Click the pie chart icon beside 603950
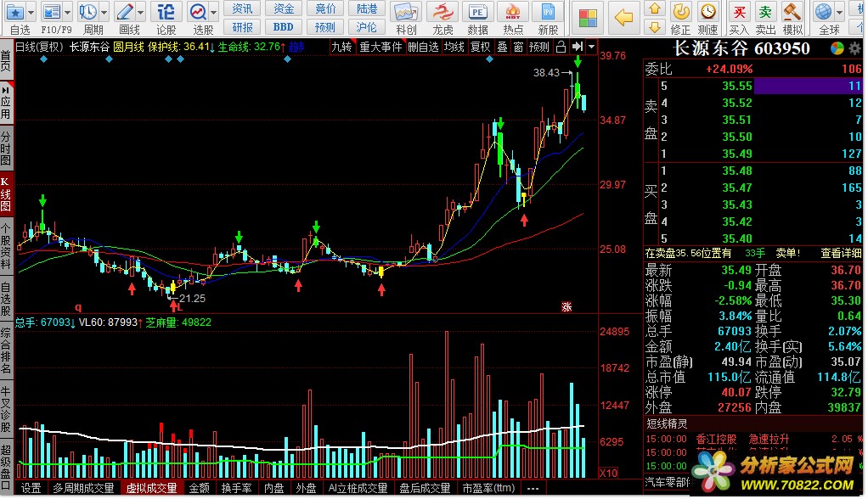Image resolution: width=868 pixels, height=499 pixels. point(837,48)
